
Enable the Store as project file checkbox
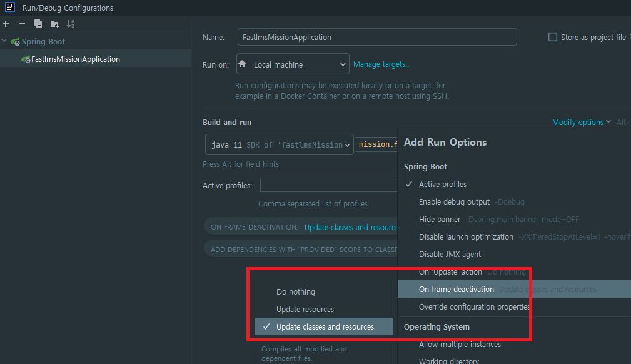pos(553,37)
